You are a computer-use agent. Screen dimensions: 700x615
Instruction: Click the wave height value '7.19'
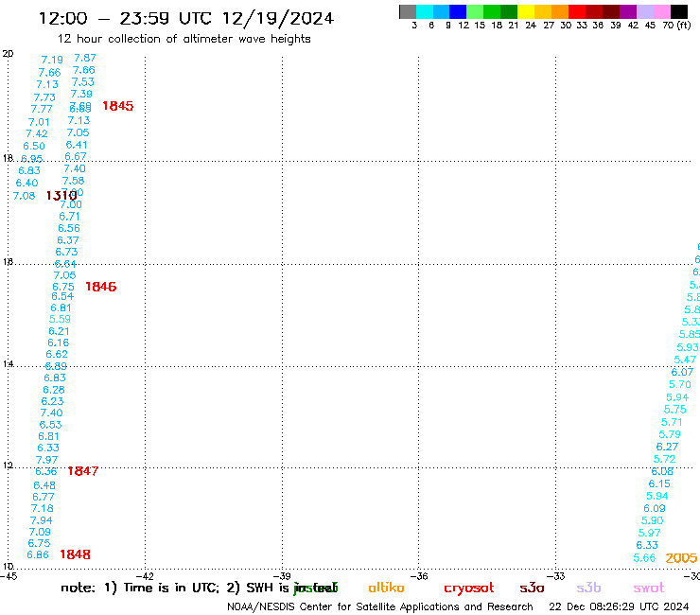52,60
